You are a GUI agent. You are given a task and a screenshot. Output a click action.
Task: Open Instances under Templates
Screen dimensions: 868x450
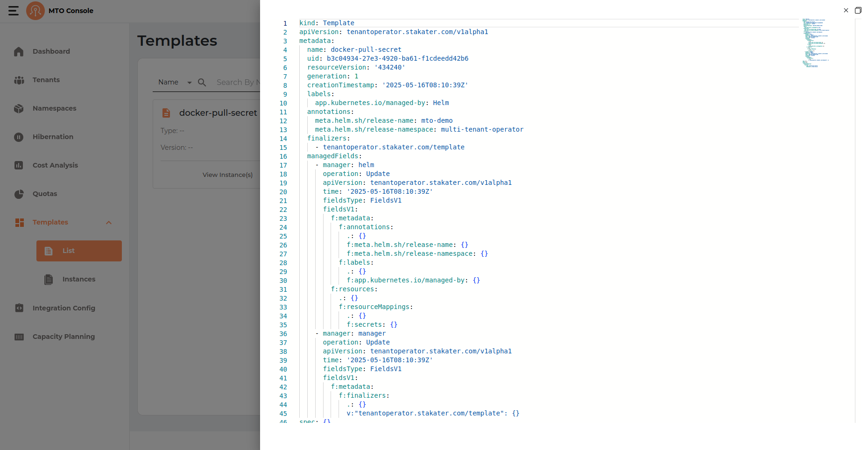(78, 279)
